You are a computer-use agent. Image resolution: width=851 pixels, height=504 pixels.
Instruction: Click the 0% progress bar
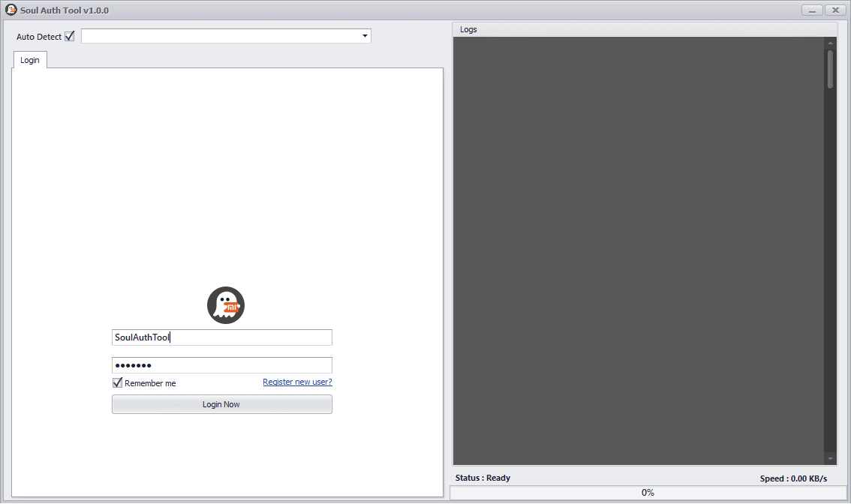tap(648, 493)
